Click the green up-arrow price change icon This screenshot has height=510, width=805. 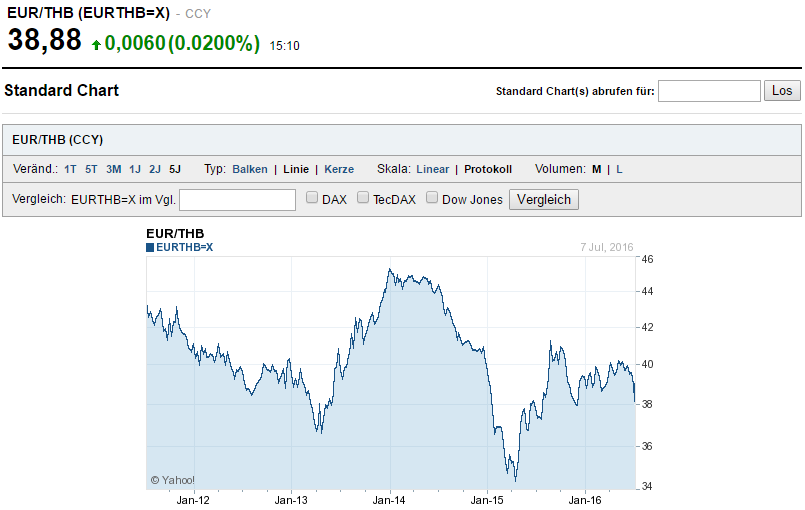[96, 44]
